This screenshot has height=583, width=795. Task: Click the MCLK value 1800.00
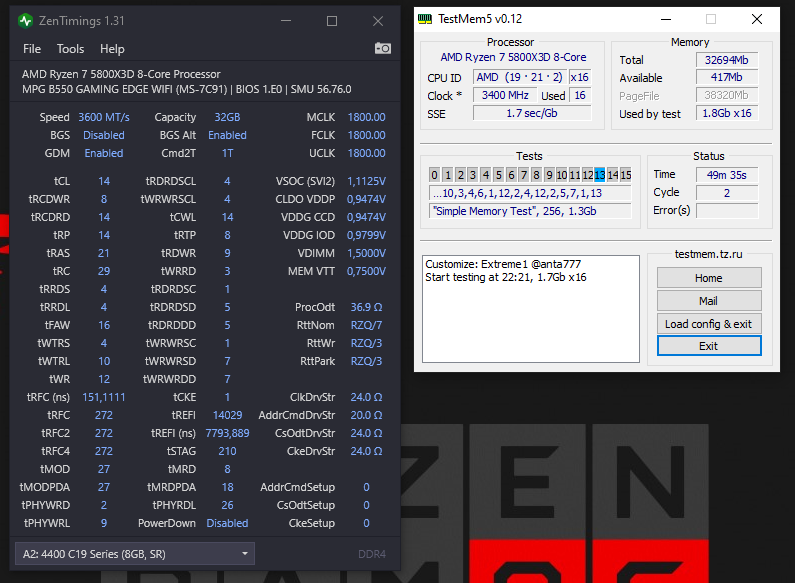[366, 117]
